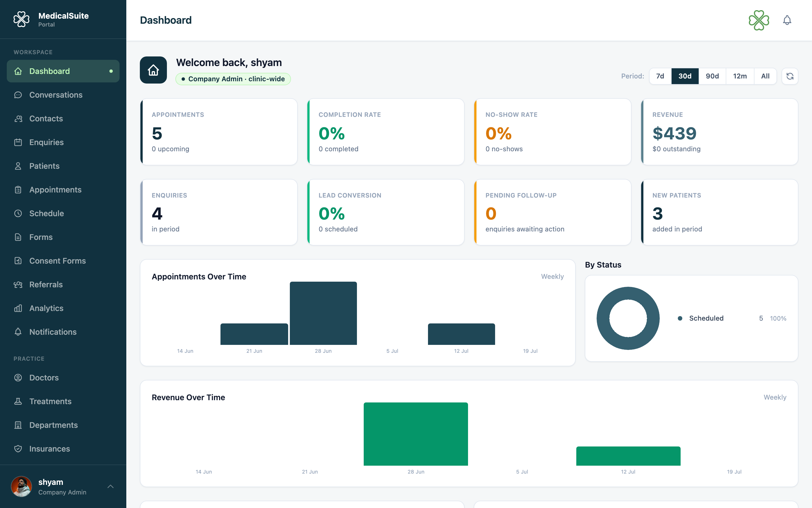Click the Contacts people icon
The image size is (812, 508).
pos(18,119)
